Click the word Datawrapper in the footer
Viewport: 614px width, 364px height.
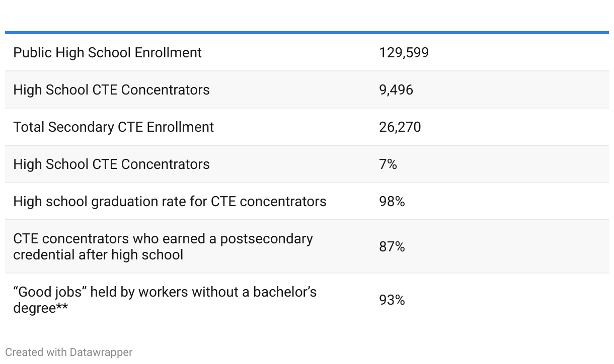(x=101, y=352)
